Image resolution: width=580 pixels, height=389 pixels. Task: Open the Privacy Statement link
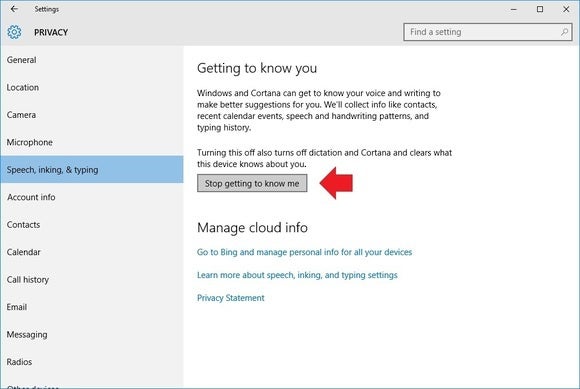coord(230,298)
